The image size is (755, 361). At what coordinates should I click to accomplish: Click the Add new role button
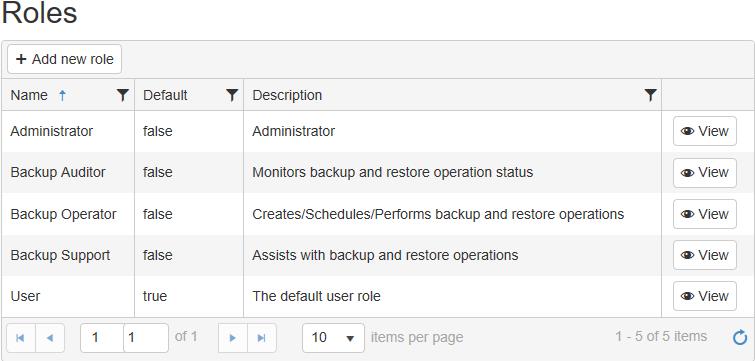tap(65, 59)
